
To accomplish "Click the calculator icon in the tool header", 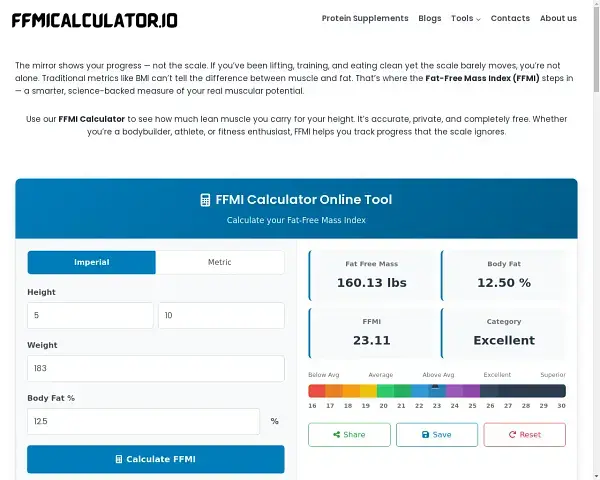I will (205, 200).
